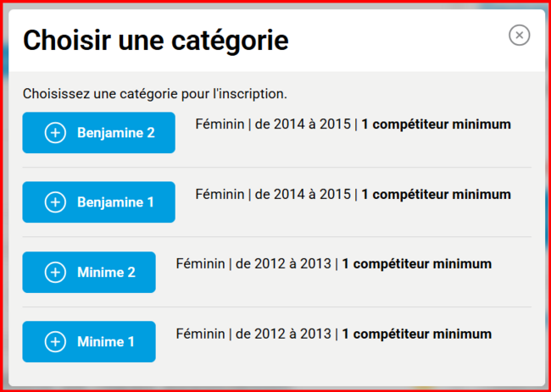Click the 'Choisissez une catégorie pour l'inscription' text
The height and width of the screenshot is (392, 551).
click(x=155, y=93)
